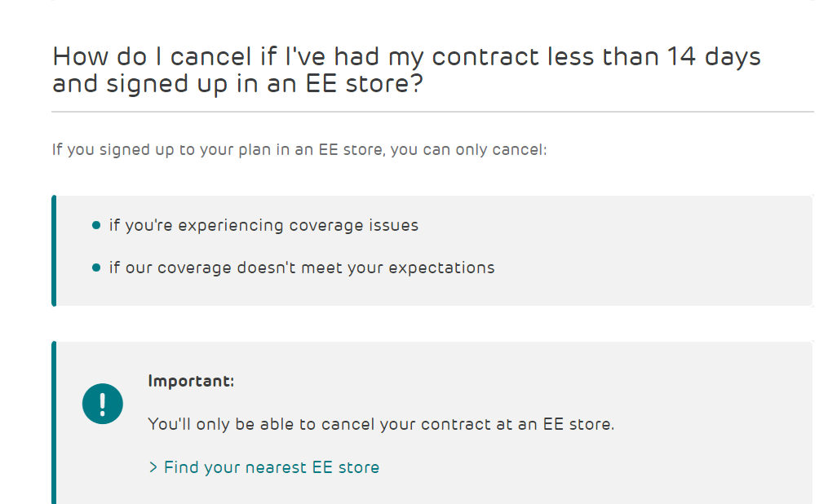The image size is (828, 504).
Task: Click the teal exclamation mark icon
Action: coord(103,404)
